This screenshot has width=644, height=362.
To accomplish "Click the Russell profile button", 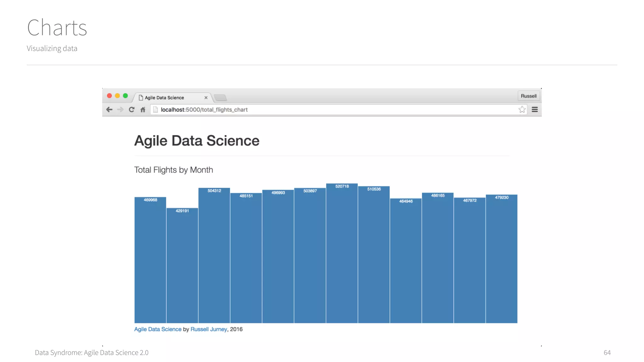I will pos(529,96).
